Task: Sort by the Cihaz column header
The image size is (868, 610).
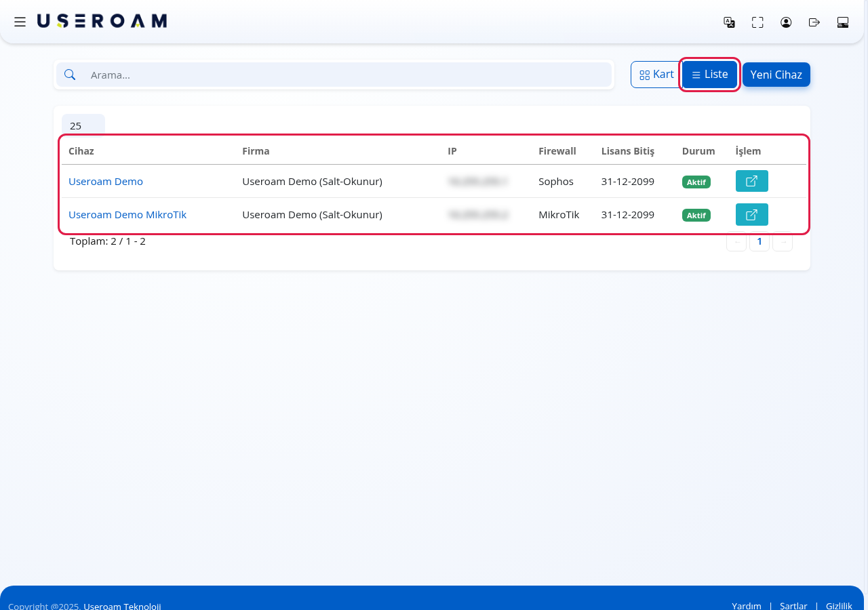Action: [x=81, y=151]
